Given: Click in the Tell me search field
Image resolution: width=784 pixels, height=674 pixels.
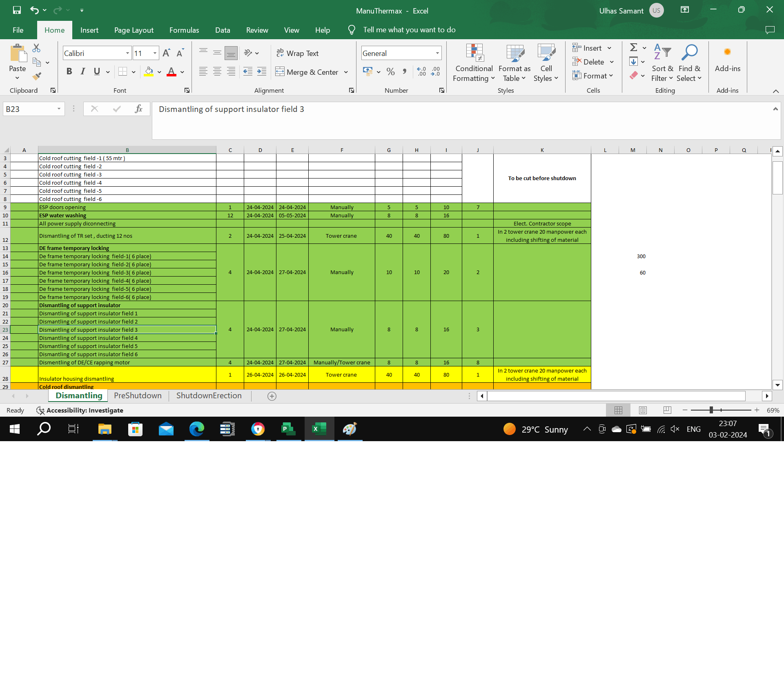Looking at the screenshot, I should [x=409, y=30].
